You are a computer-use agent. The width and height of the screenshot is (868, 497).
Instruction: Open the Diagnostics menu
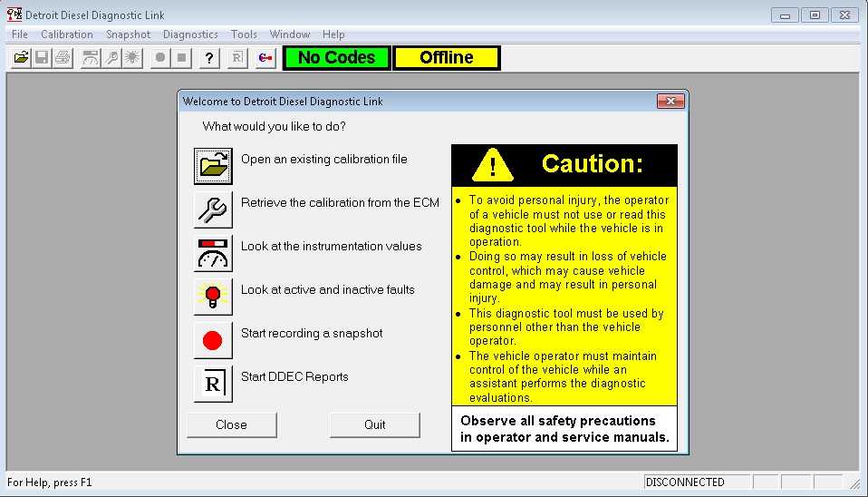pyautogui.click(x=190, y=34)
